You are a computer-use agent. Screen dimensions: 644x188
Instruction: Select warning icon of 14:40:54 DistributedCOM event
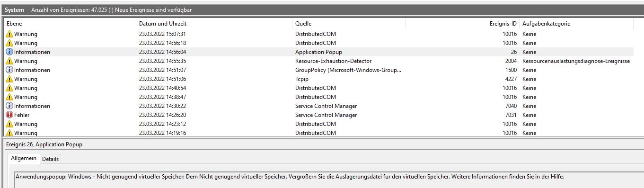pos(9,88)
